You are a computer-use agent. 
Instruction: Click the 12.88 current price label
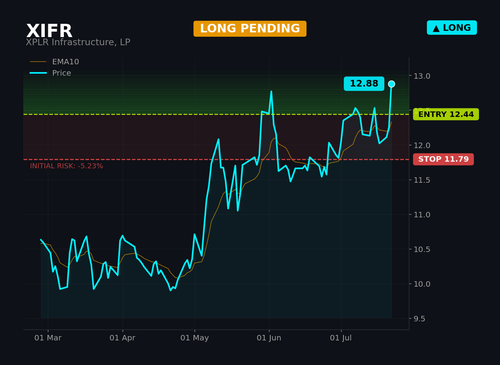(364, 83)
